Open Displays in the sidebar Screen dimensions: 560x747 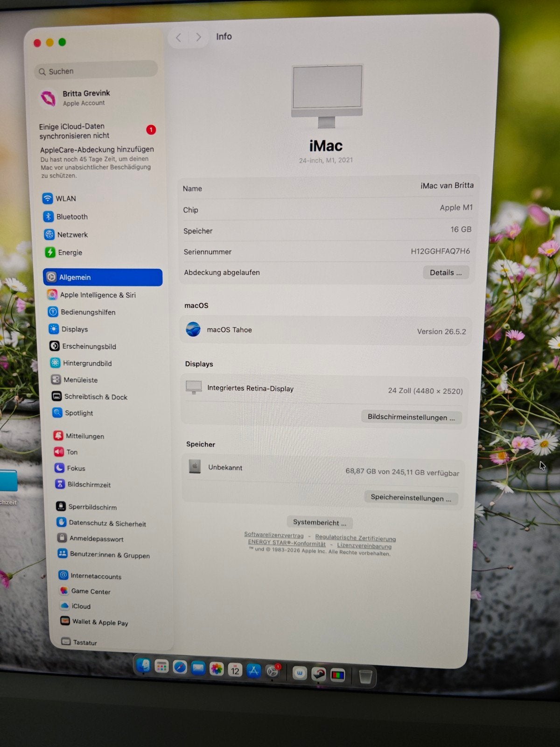coord(69,329)
